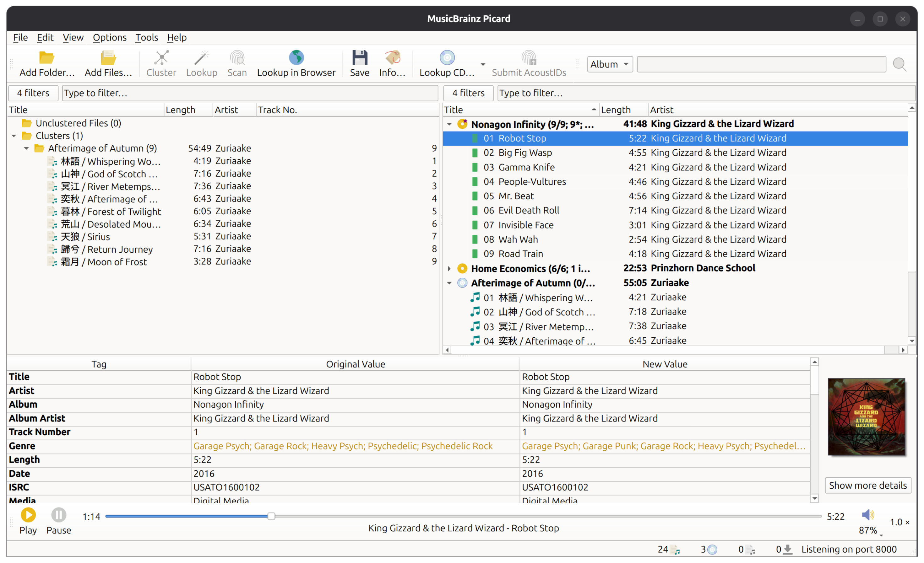Collapse the Afterimage of Autumn album in right pane
This screenshot has height=563, width=924.
tap(449, 283)
